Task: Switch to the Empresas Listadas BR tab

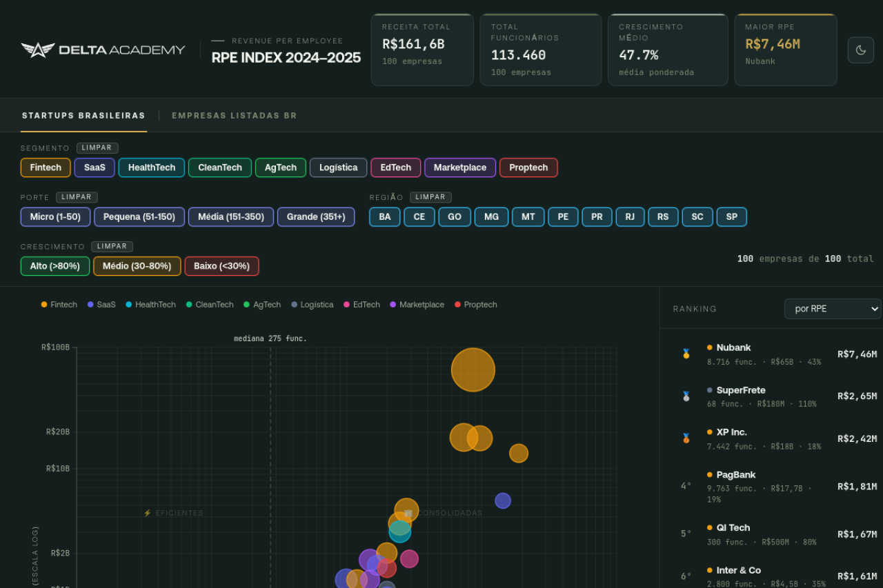Action: point(235,116)
